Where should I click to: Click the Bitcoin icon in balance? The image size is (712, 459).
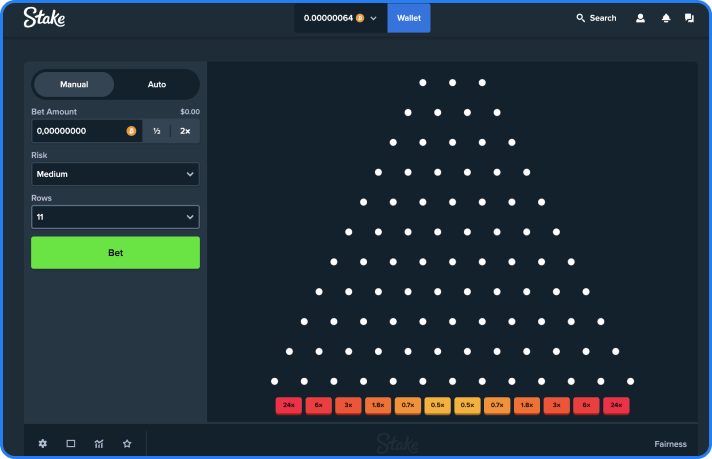(360, 18)
